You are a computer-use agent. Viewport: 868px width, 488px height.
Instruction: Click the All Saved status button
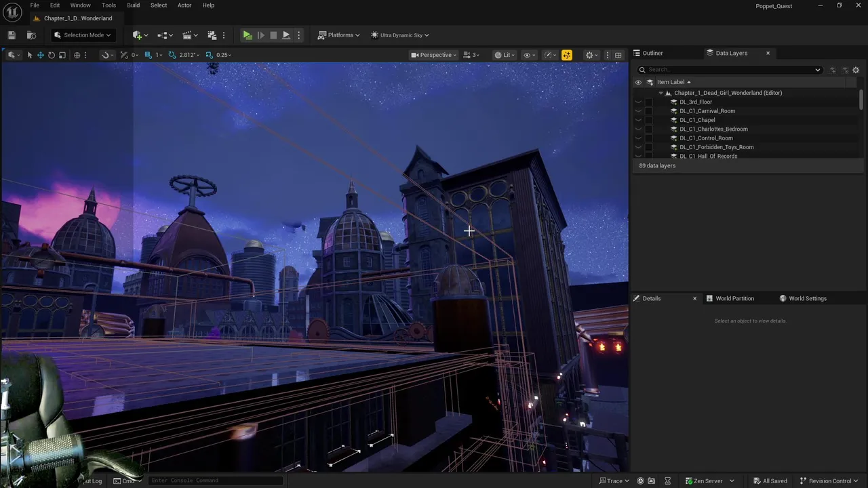pos(769,481)
